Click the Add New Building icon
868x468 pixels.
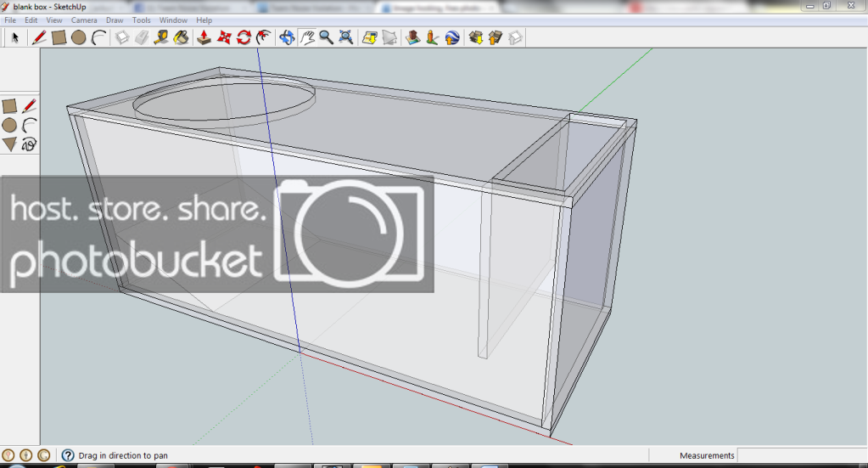coord(413,37)
